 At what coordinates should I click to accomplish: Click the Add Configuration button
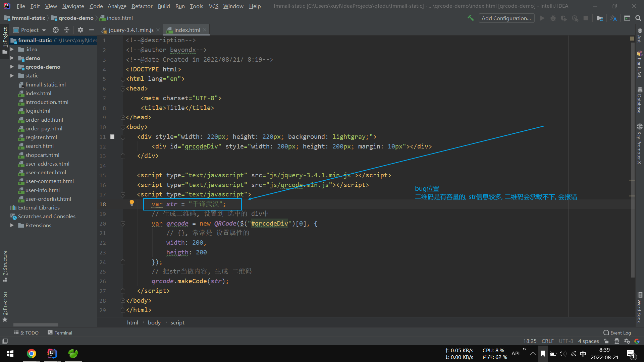(x=506, y=18)
